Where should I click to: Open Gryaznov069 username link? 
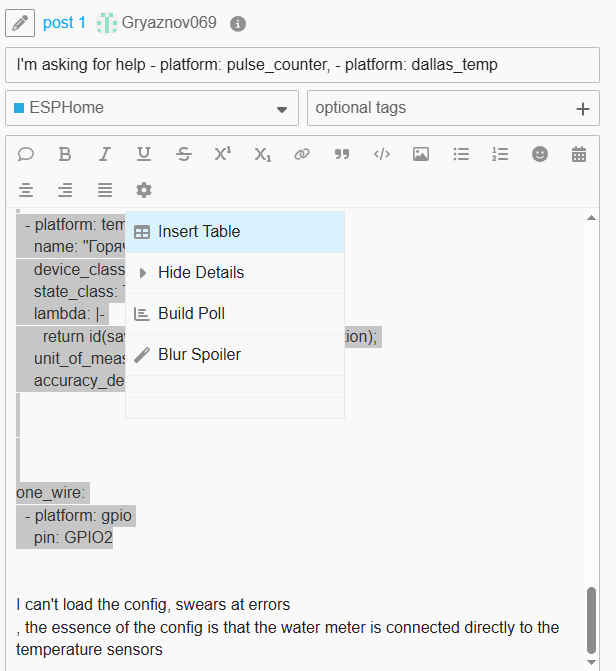tap(169, 23)
